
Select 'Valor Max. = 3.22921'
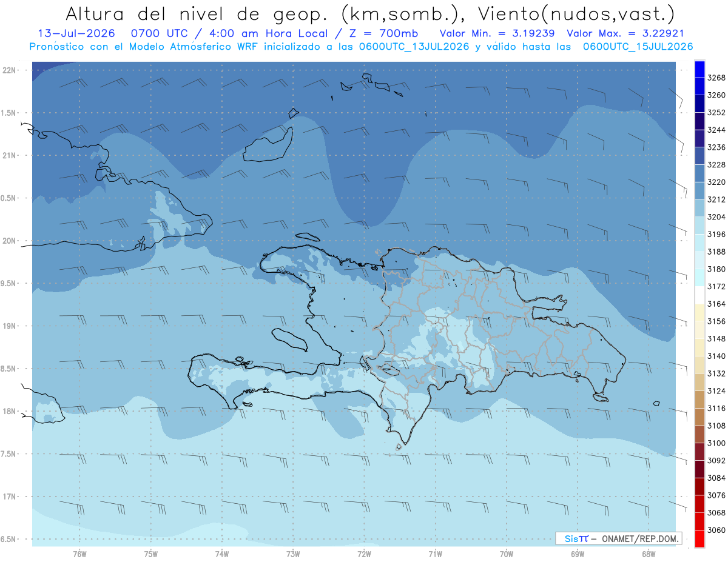[625, 33]
